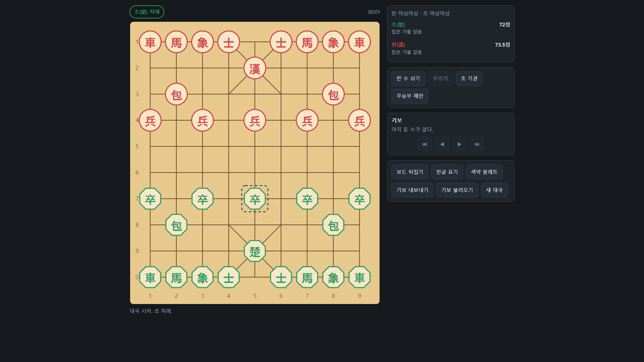Click the 73.5점 score of 한(漢)

click(502, 45)
